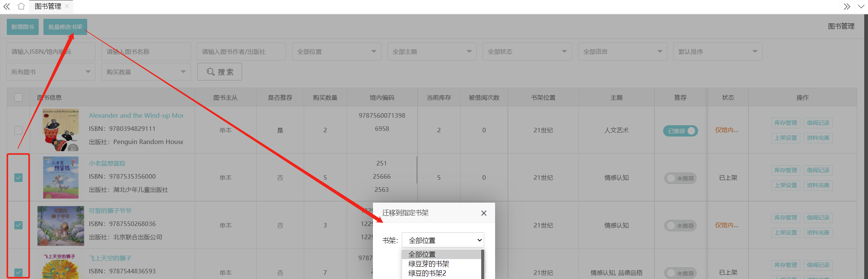Switch to the 图书管理 tab
The width and height of the screenshot is (868, 279).
pyautogui.click(x=48, y=6)
